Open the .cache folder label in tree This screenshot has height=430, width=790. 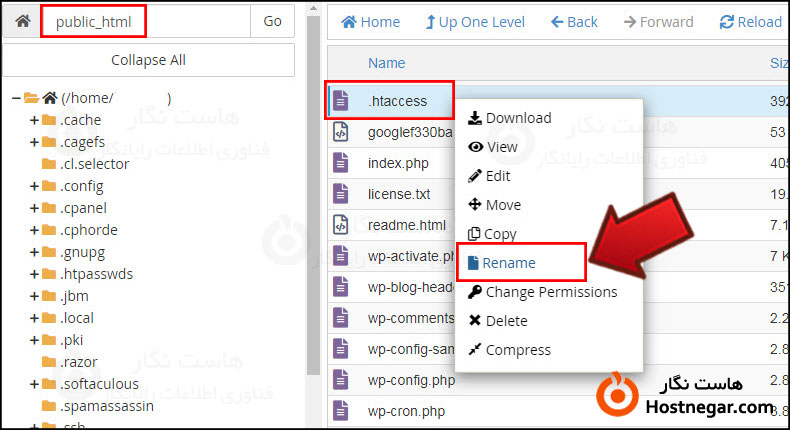81,120
